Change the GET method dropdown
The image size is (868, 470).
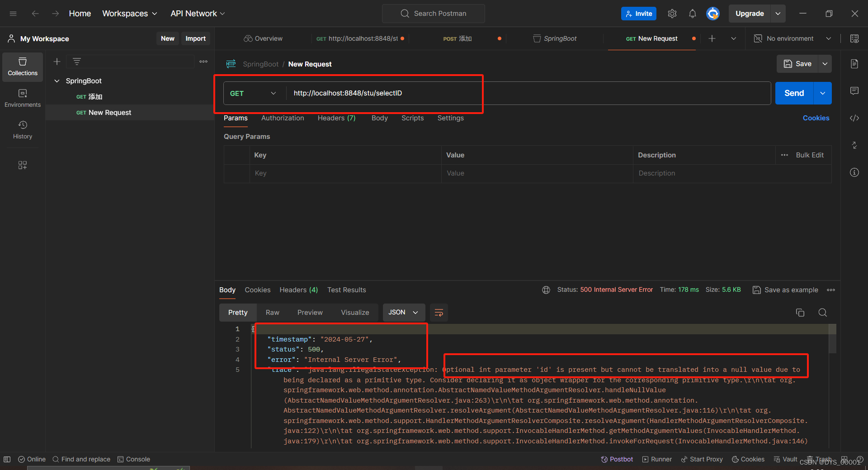pos(253,93)
